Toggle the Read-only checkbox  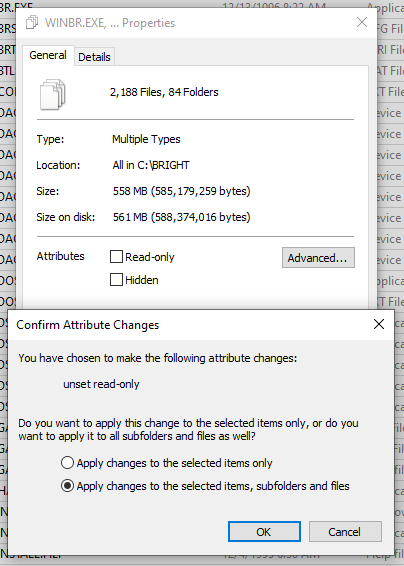click(116, 257)
